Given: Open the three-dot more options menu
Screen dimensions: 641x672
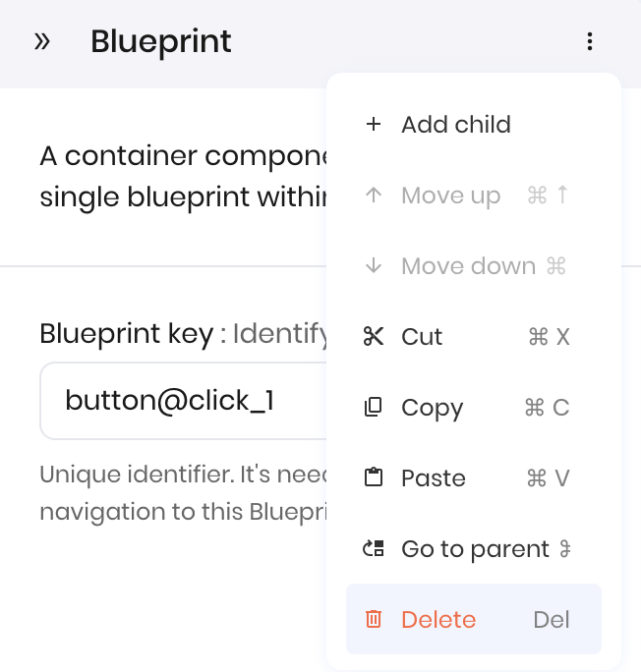Looking at the screenshot, I should (590, 41).
